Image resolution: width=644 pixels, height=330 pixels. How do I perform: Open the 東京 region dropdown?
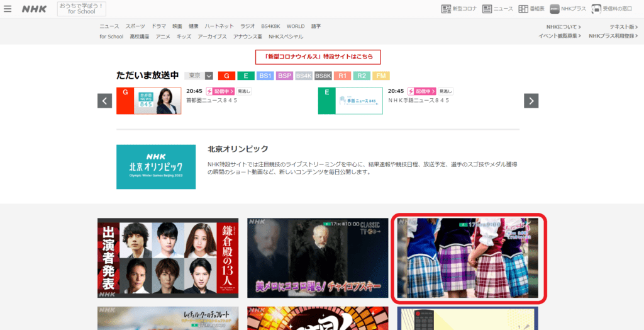click(199, 76)
